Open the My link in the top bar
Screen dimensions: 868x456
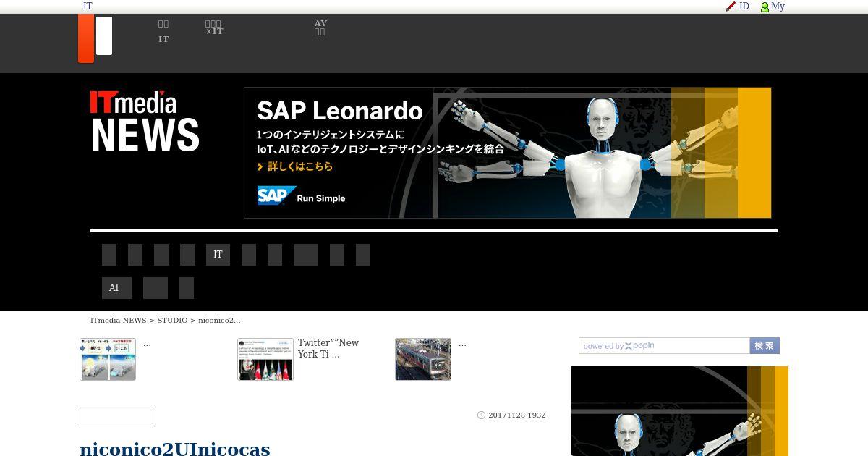pos(778,7)
